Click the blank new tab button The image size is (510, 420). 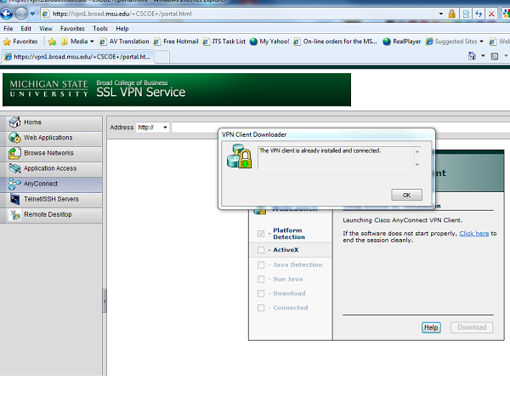coord(161,57)
